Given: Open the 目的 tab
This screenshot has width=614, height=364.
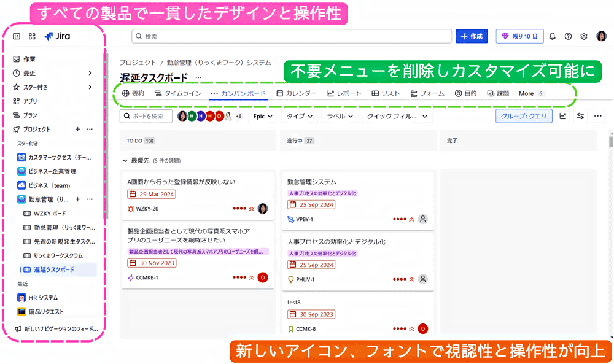Looking at the screenshot, I should [466, 93].
